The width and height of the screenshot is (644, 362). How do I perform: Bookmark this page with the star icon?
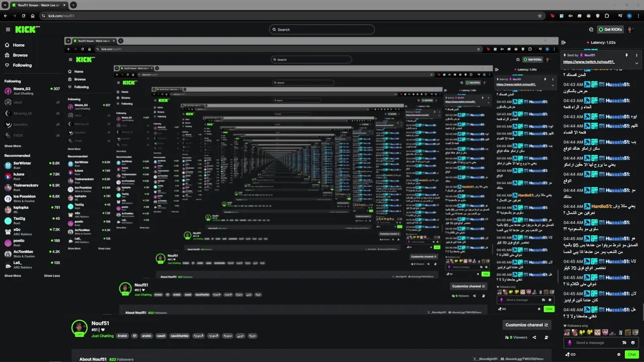coord(540,16)
